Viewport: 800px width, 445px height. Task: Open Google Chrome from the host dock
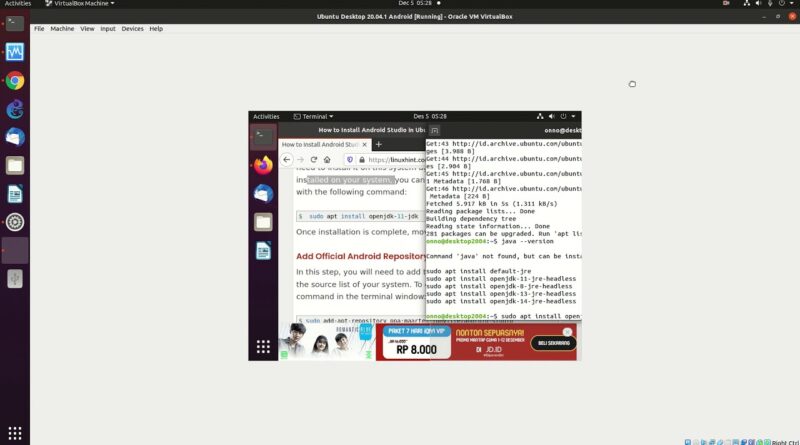point(15,81)
